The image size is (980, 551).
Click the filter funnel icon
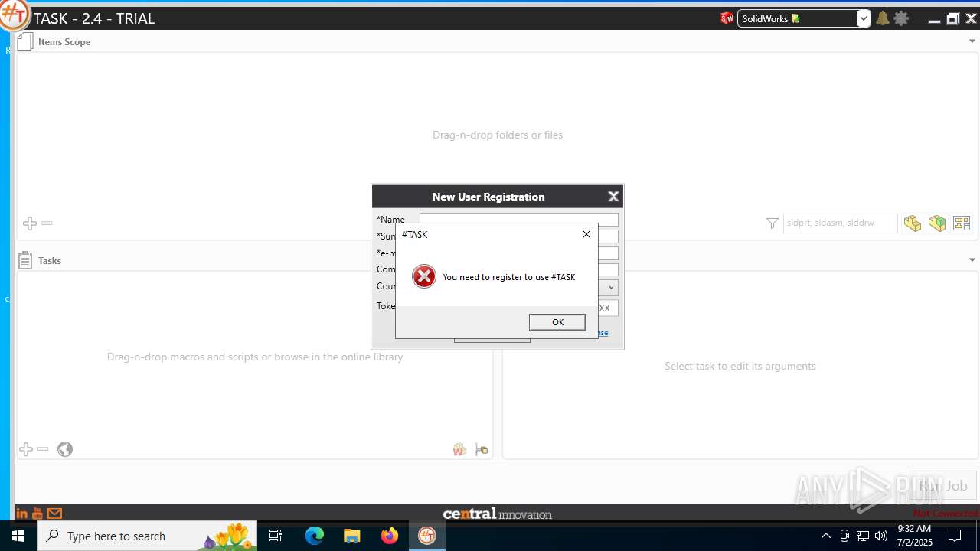(x=772, y=223)
